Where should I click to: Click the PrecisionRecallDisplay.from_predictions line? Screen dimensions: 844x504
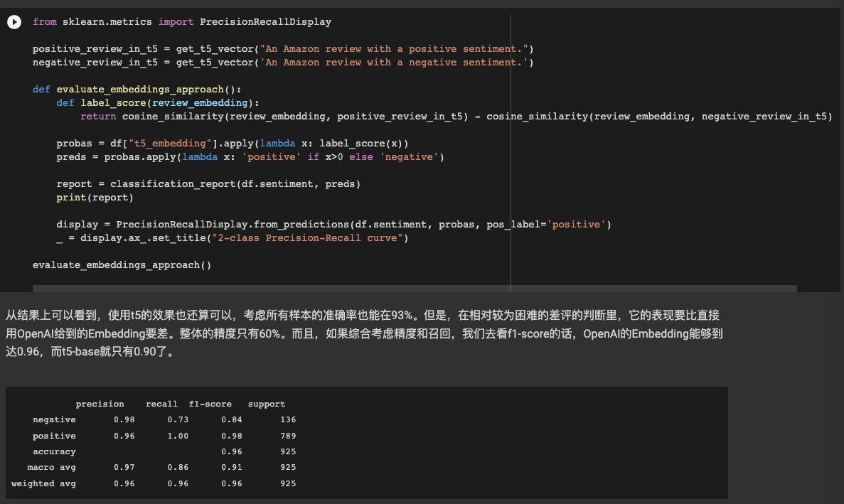click(x=333, y=225)
